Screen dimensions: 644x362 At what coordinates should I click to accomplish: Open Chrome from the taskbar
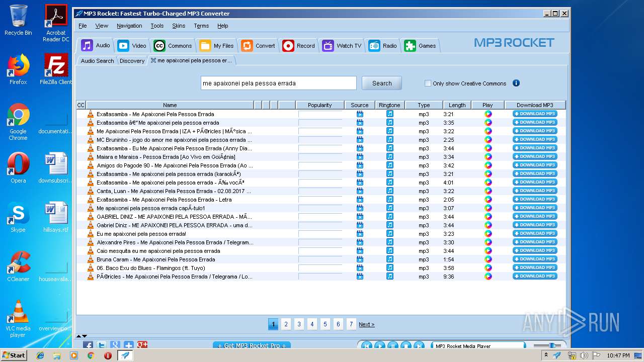click(x=91, y=355)
